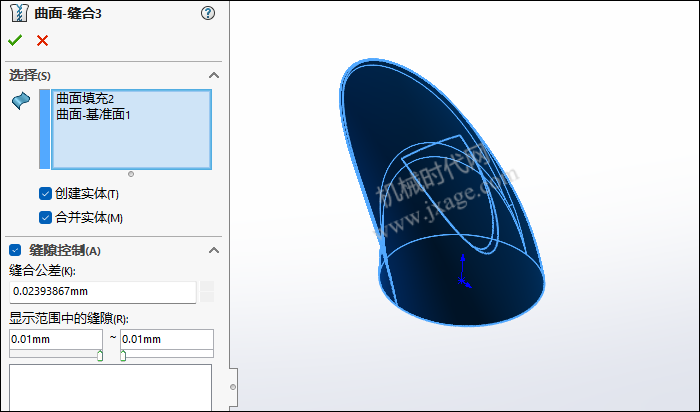Click the maximum gap slider handle
This screenshot has width=700, height=412.
click(x=123, y=356)
